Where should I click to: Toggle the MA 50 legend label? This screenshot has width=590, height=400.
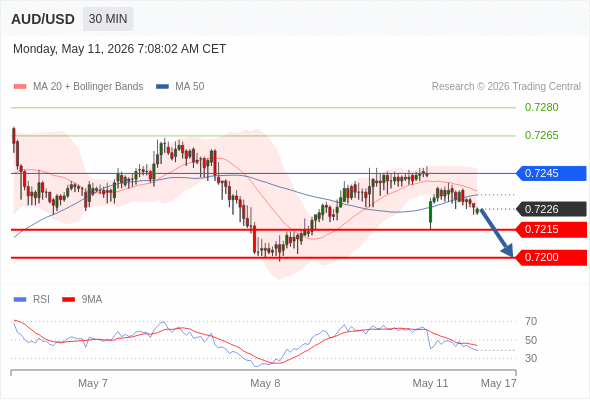[190, 87]
